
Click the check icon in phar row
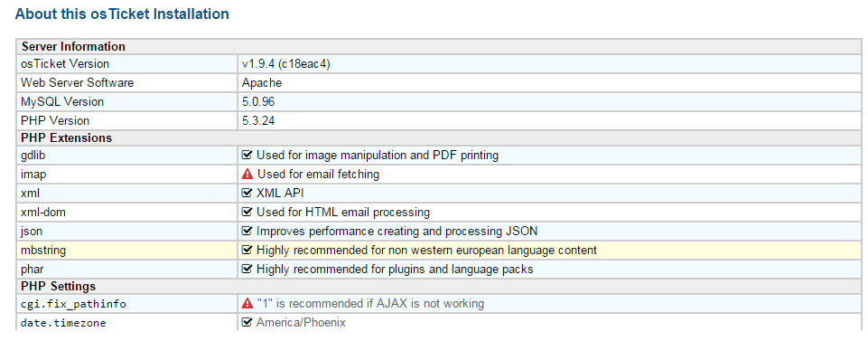247,270
